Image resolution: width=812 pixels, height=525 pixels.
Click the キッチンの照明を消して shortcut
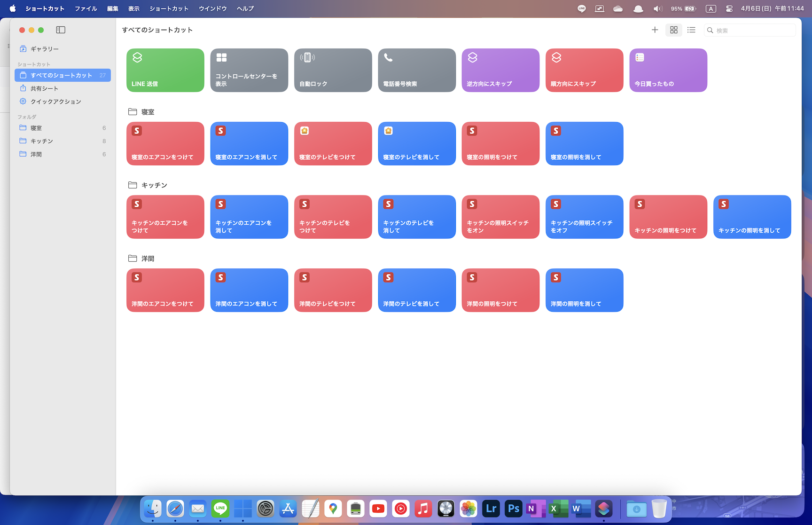pyautogui.click(x=752, y=217)
